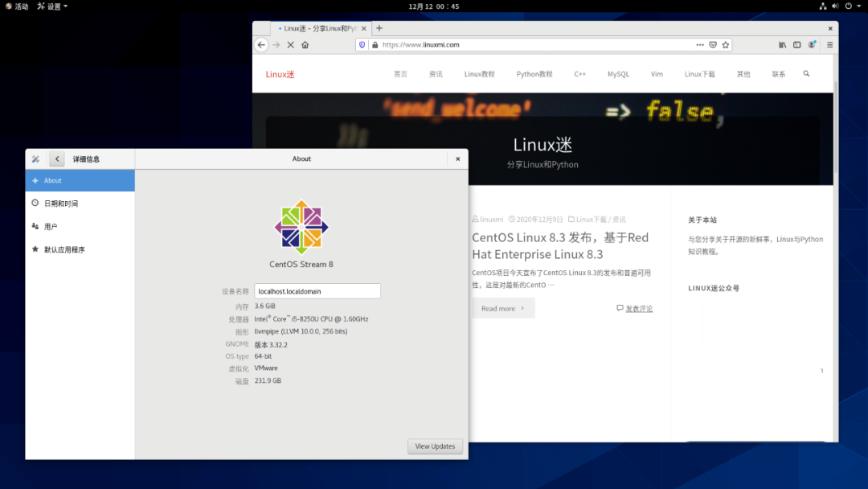Viewport: 868px width, 489px height.
Task: Click the search icon on Linux迷 site
Action: pos(806,74)
